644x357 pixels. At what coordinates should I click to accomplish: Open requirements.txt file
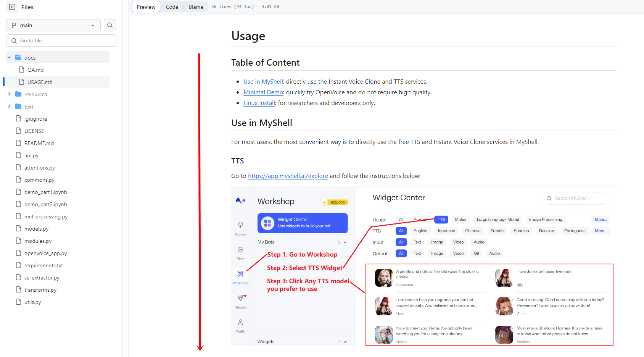pos(43,265)
